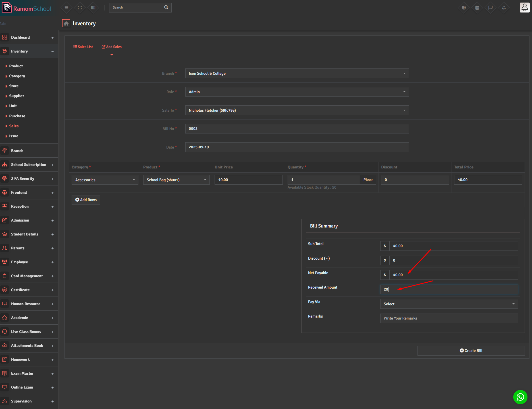This screenshot has width=532, height=409.
Task: Click the Quantity input field
Action: (324, 180)
